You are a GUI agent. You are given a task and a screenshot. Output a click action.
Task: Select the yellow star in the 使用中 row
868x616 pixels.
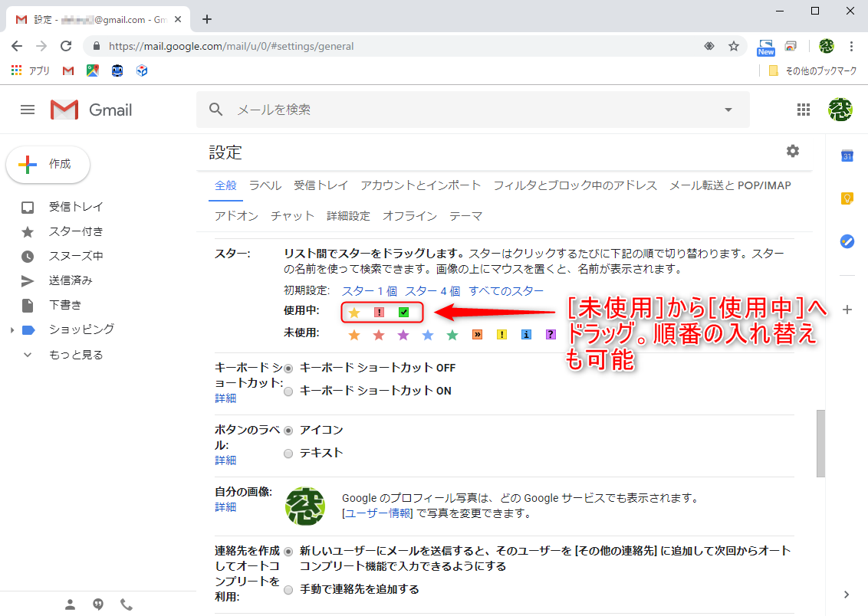pos(353,313)
